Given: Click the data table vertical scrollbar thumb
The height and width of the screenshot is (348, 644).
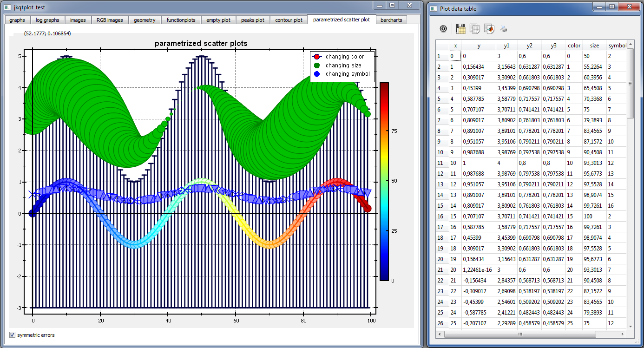Looking at the screenshot, I should coord(631,84).
